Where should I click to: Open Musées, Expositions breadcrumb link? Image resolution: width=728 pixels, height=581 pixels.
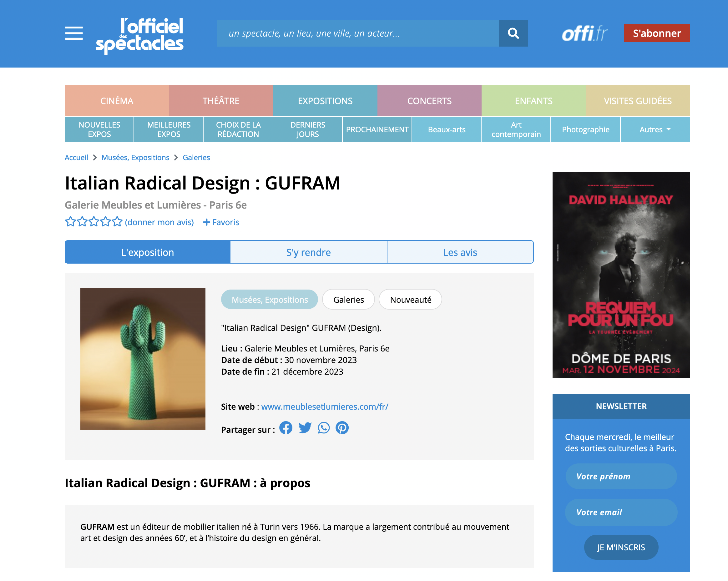(x=135, y=157)
